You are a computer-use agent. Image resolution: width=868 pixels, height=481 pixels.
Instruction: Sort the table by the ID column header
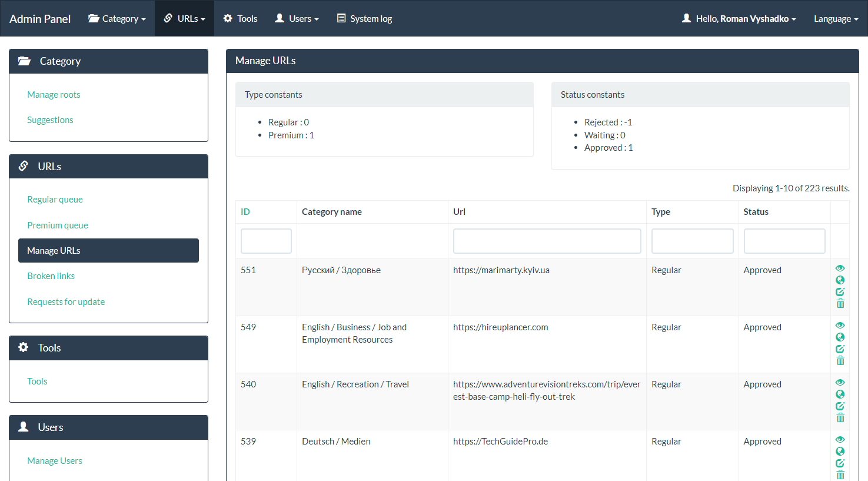point(245,212)
